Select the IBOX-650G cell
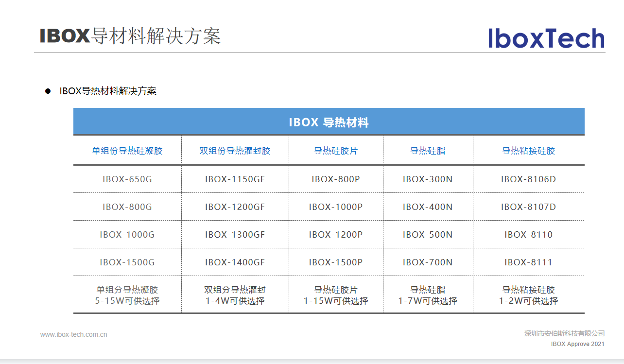 127,179
